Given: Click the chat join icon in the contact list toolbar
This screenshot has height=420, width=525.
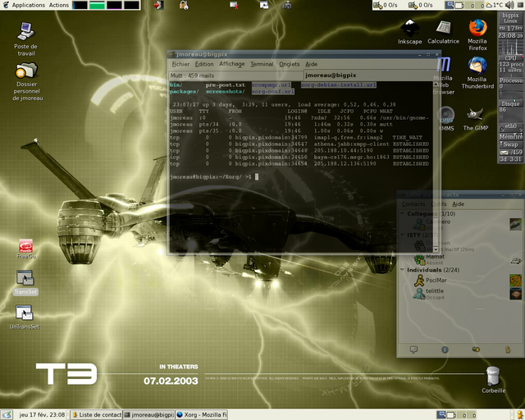Looking at the screenshot, I should click(x=476, y=349).
